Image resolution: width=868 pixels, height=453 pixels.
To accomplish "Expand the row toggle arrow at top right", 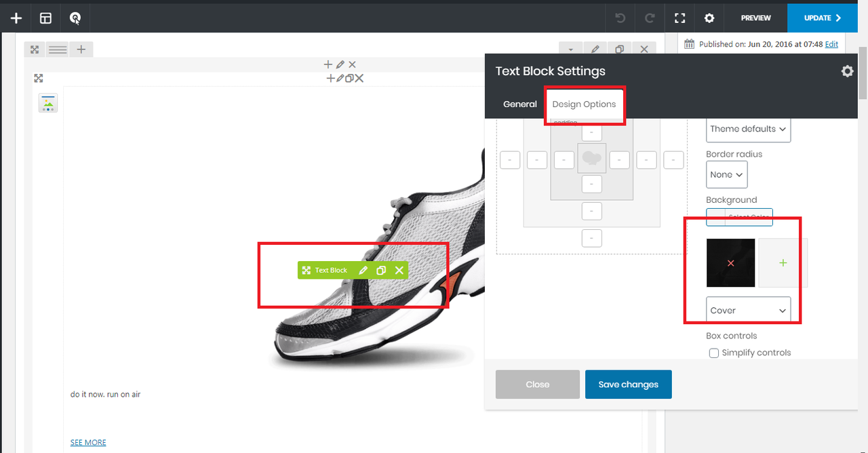I will click(570, 50).
